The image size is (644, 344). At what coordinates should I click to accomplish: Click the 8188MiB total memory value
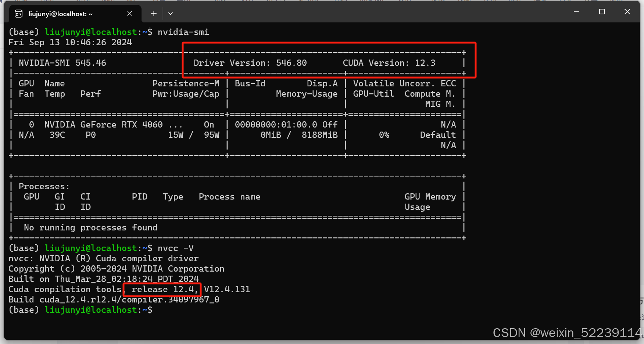tap(319, 135)
